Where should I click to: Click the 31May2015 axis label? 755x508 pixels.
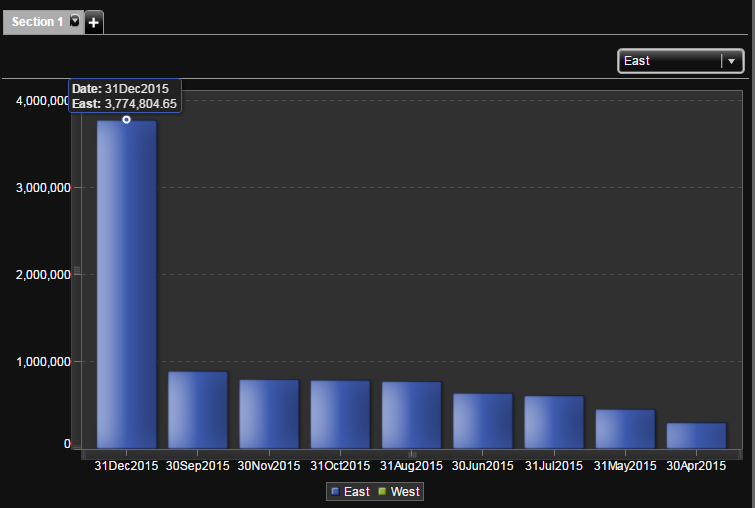tap(625, 466)
